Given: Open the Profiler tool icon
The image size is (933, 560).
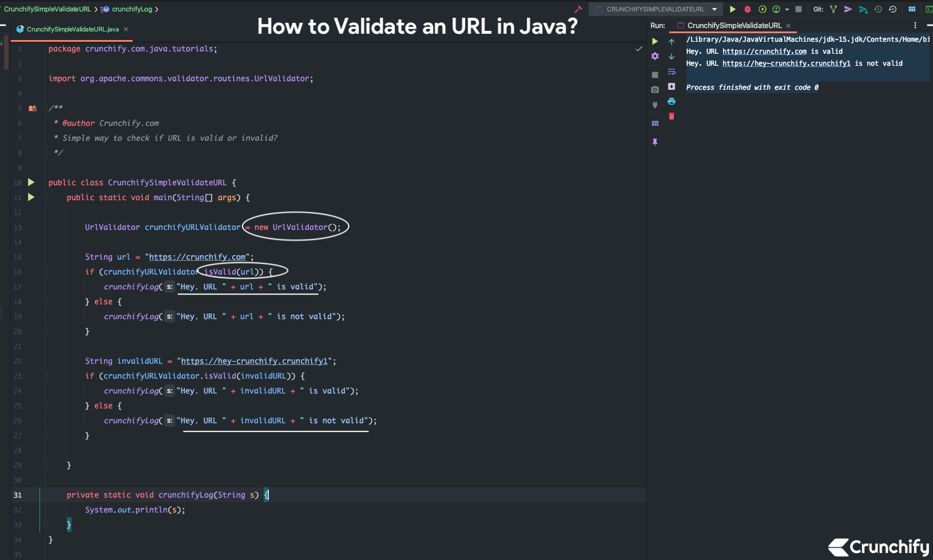Looking at the screenshot, I should point(776,9).
